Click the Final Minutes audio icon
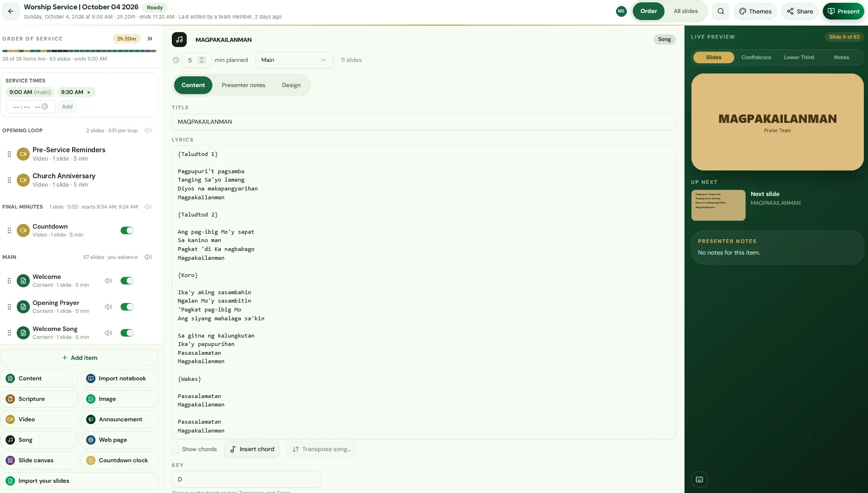Viewport: 868px width, 493px height. click(x=148, y=207)
